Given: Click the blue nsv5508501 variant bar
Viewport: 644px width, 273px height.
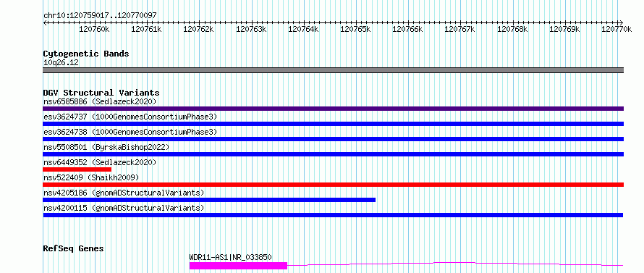Looking at the screenshot, I should point(334,154).
